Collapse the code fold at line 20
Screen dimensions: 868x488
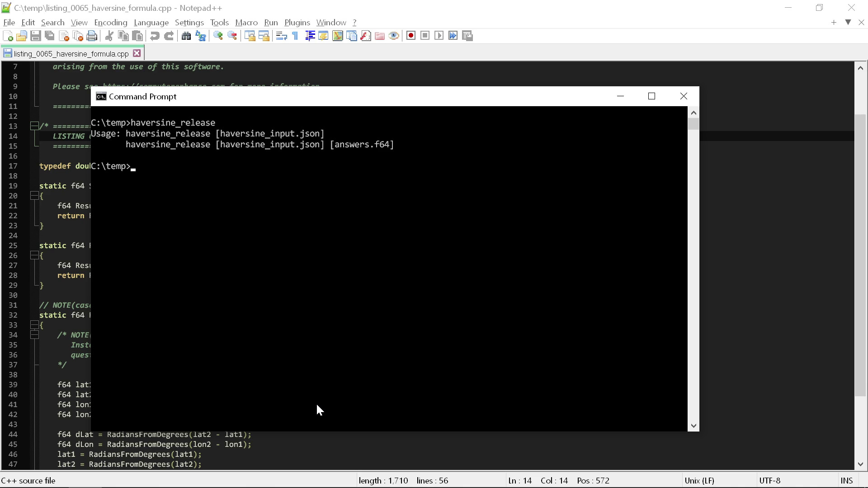34,196
